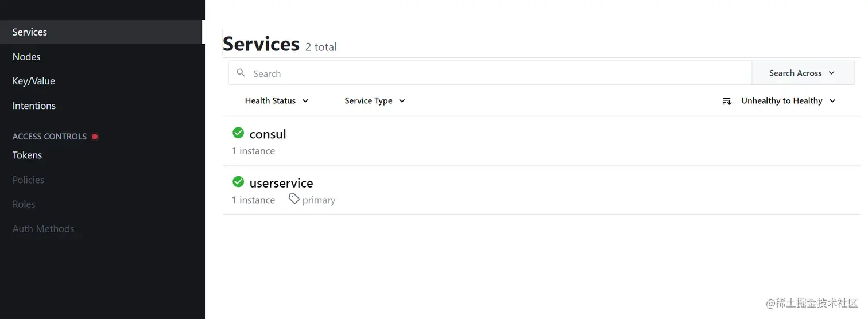Click the search magnifier icon

click(x=241, y=73)
